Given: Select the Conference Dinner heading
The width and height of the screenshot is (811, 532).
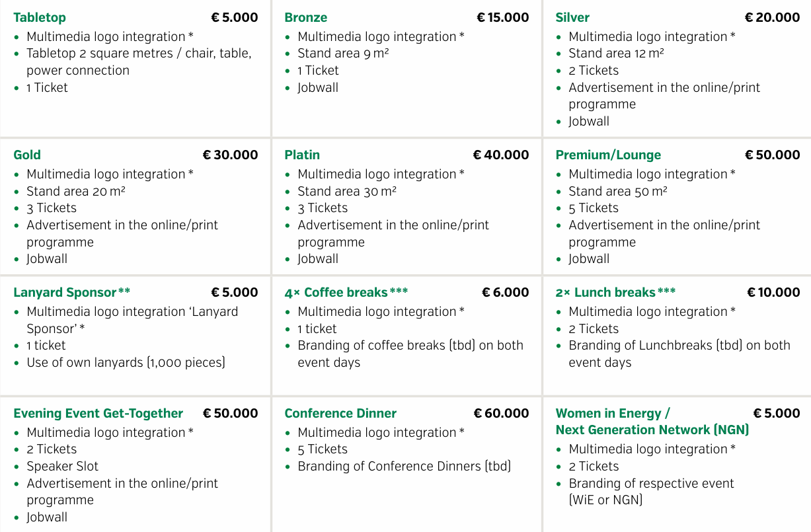Looking at the screenshot, I should point(340,414).
